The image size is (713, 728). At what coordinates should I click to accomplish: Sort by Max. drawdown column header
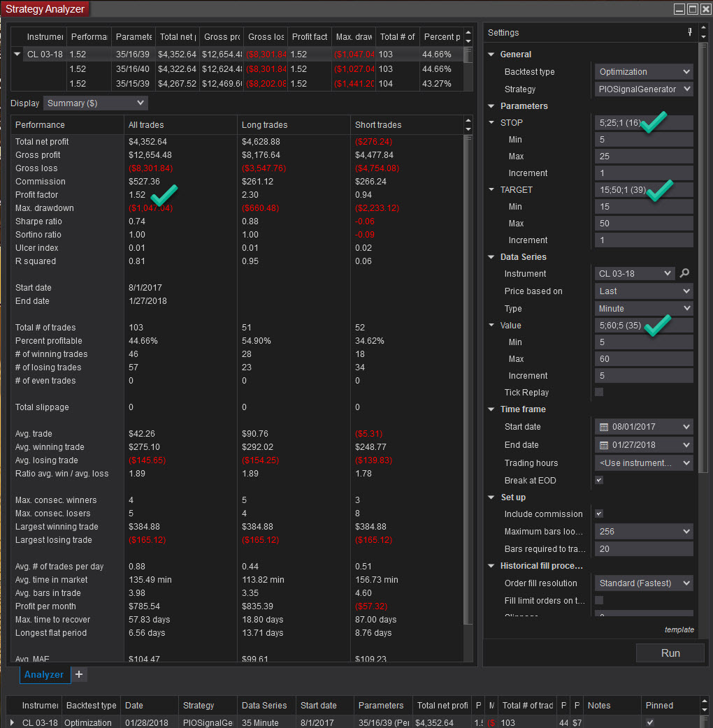(354, 36)
